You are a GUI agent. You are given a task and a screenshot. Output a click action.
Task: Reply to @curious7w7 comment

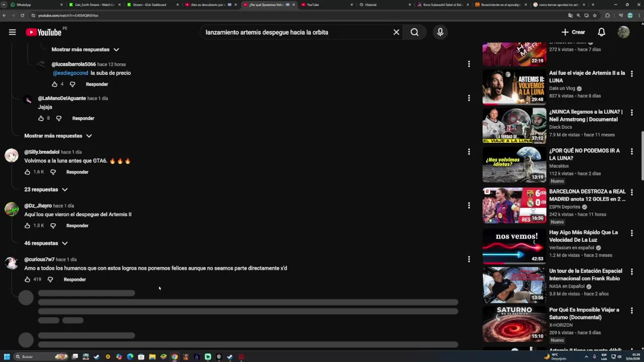(75, 280)
